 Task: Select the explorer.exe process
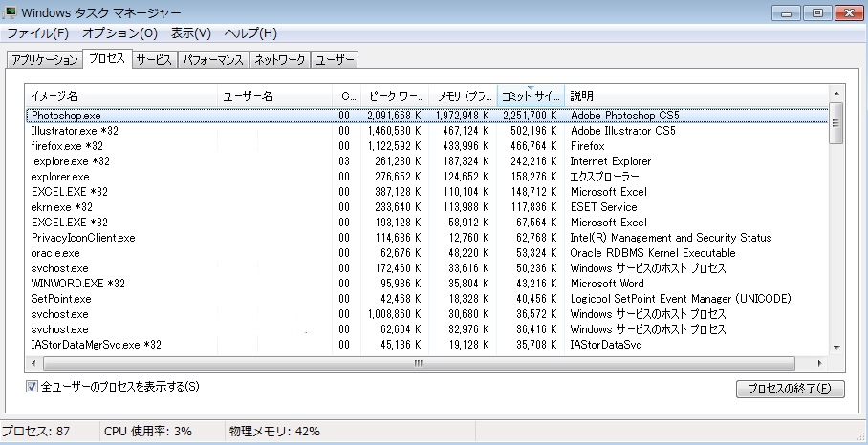click(x=426, y=177)
